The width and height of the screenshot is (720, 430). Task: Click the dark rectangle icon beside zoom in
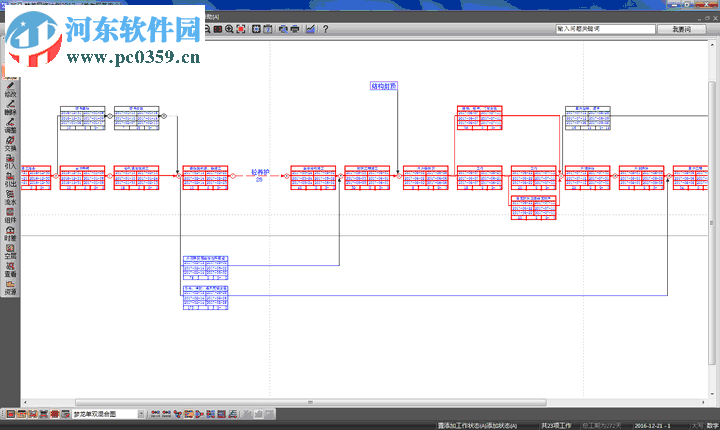click(x=218, y=29)
